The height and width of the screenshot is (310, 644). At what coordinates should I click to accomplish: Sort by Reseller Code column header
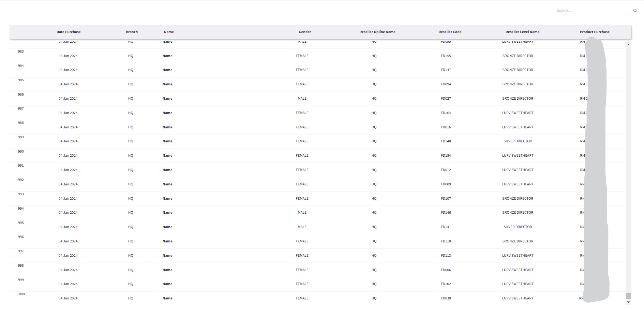pos(450,32)
